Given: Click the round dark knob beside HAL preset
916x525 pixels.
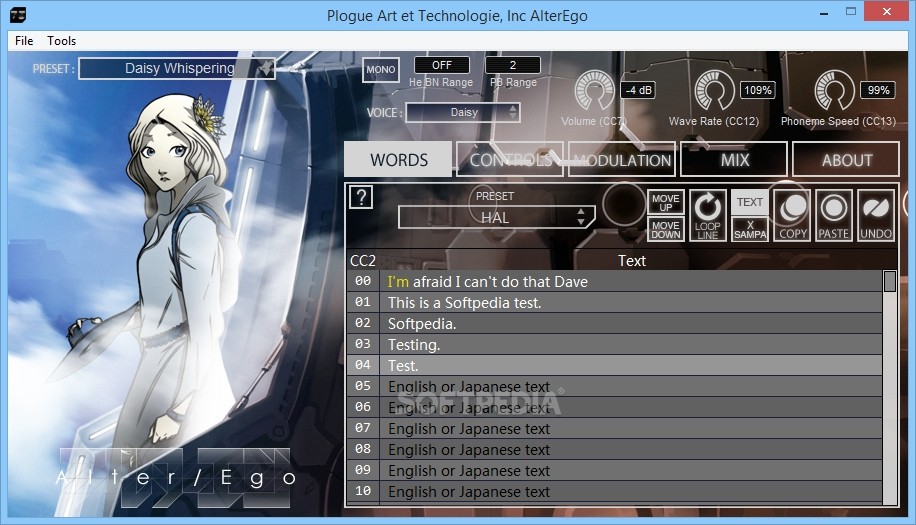Looking at the screenshot, I should point(624,204).
